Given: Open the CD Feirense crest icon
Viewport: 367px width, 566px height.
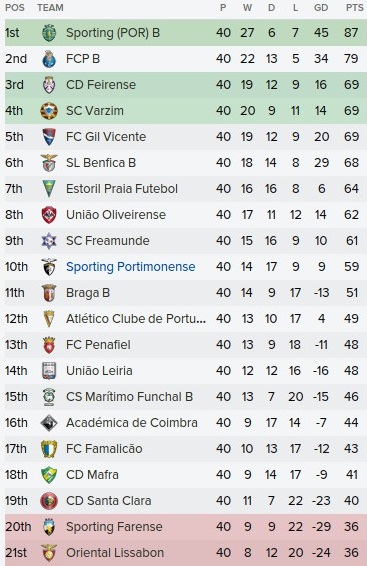Looking at the screenshot, I should pos(49,85).
